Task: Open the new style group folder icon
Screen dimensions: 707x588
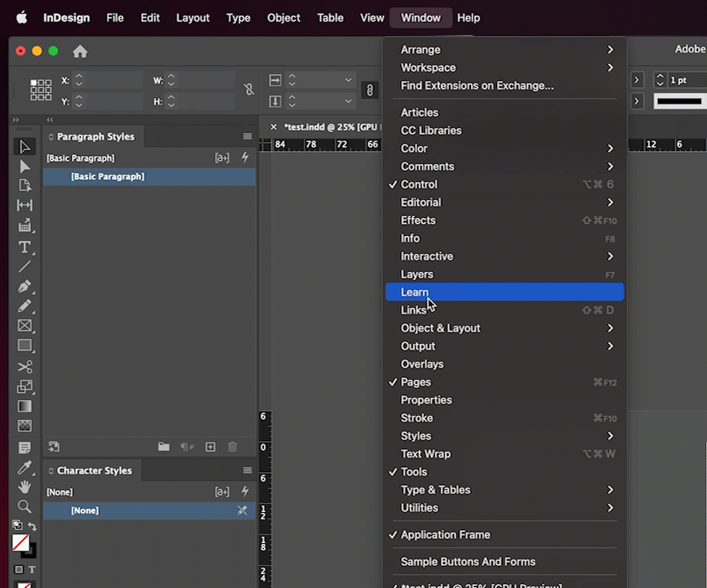Action: tap(163, 447)
